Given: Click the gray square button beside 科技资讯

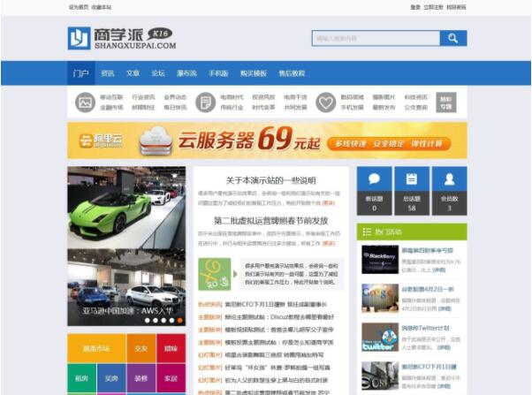Looking at the screenshot, I should (x=446, y=103).
